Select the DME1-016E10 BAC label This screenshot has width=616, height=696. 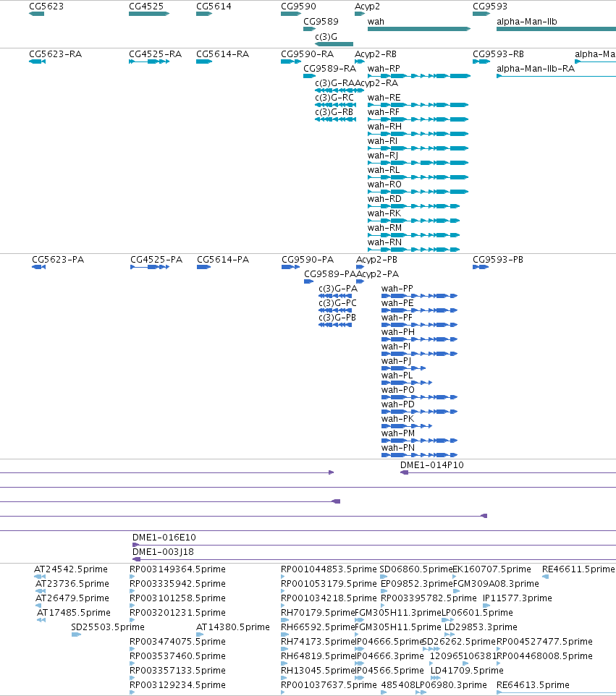(164, 537)
